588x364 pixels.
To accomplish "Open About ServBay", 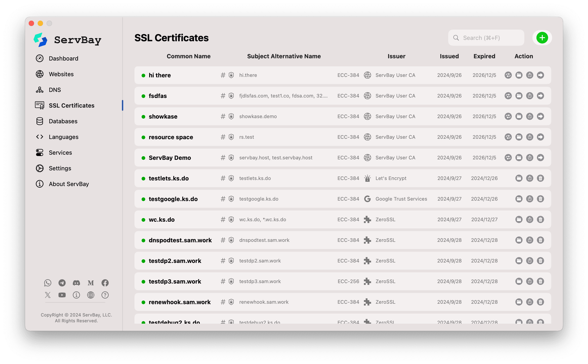I will point(68,184).
